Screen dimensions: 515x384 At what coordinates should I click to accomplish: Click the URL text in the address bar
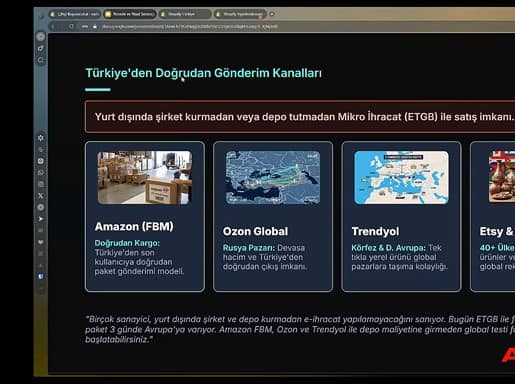coord(189,26)
